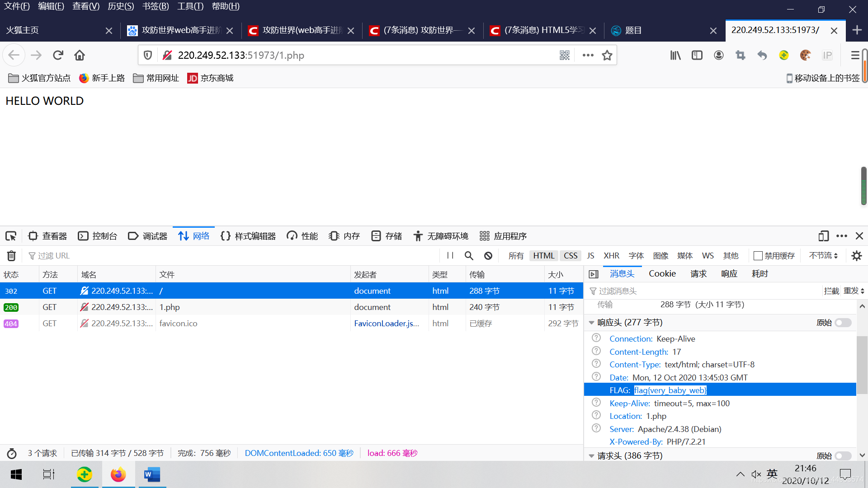Open the 文件(F) menu
This screenshot has width=868, height=488.
pyautogui.click(x=17, y=6)
